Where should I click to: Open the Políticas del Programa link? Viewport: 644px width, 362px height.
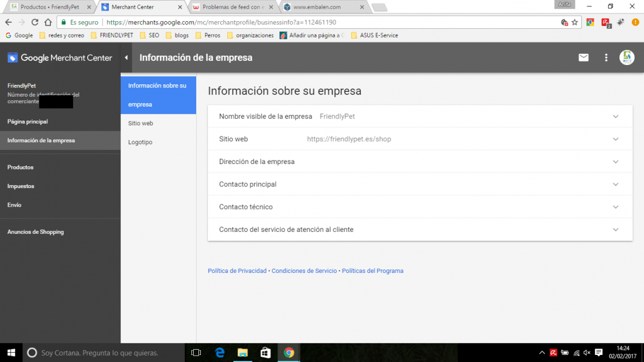pyautogui.click(x=372, y=271)
